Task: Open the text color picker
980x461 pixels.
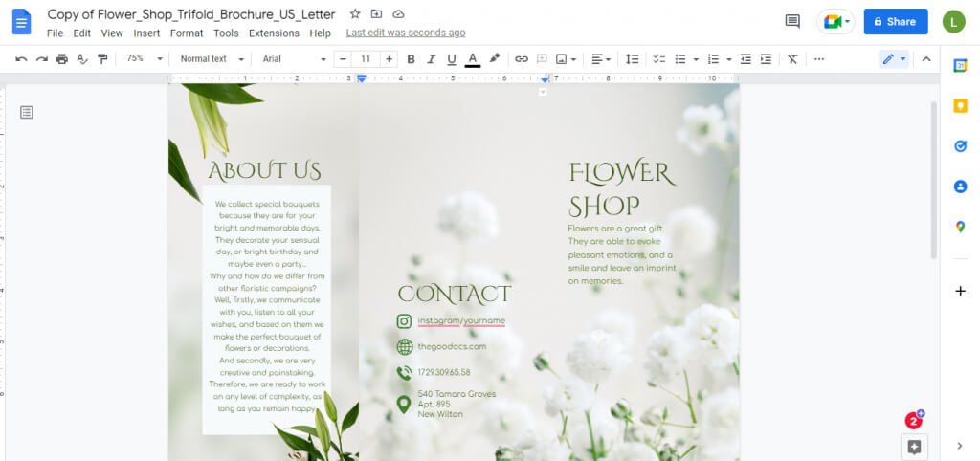Action: (472, 59)
